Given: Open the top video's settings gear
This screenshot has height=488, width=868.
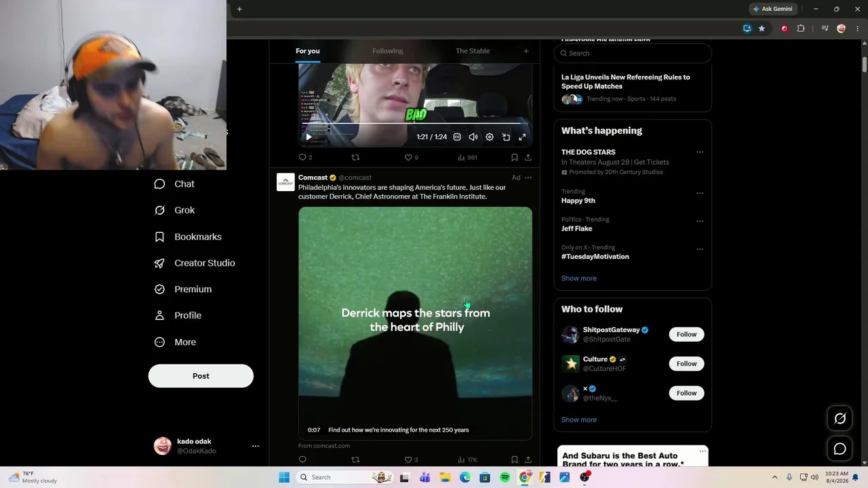Looking at the screenshot, I should [x=490, y=137].
